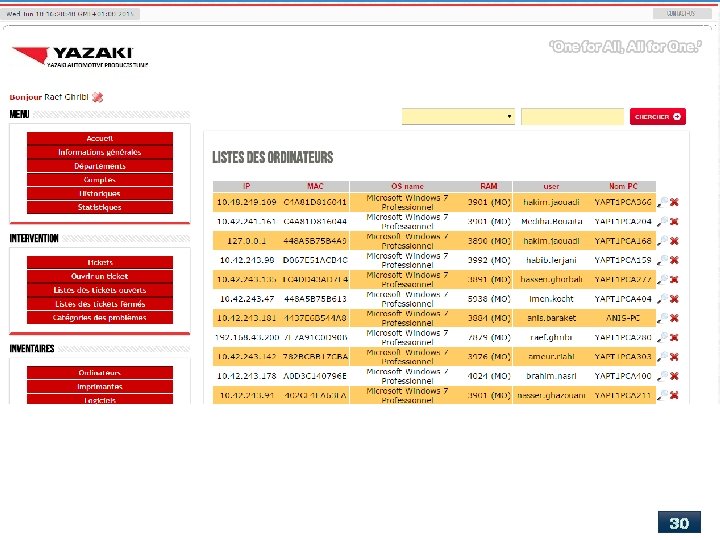Select Comptes in the menu
Viewport: 720px width, 540px height.
click(x=100, y=180)
